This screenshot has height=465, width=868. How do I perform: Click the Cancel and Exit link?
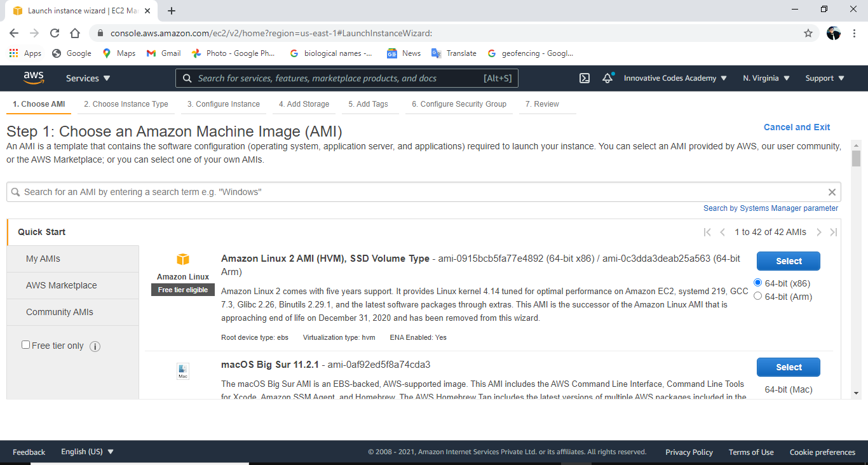click(797, 127)
